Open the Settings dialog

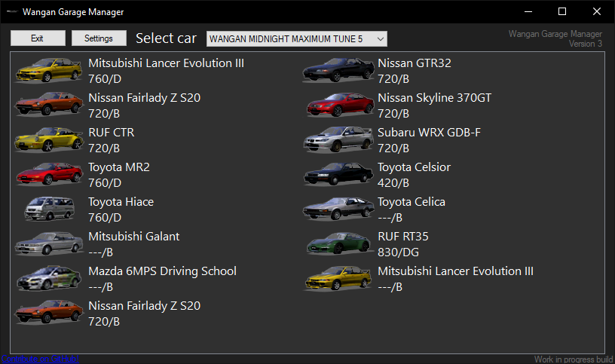[99, 38]
